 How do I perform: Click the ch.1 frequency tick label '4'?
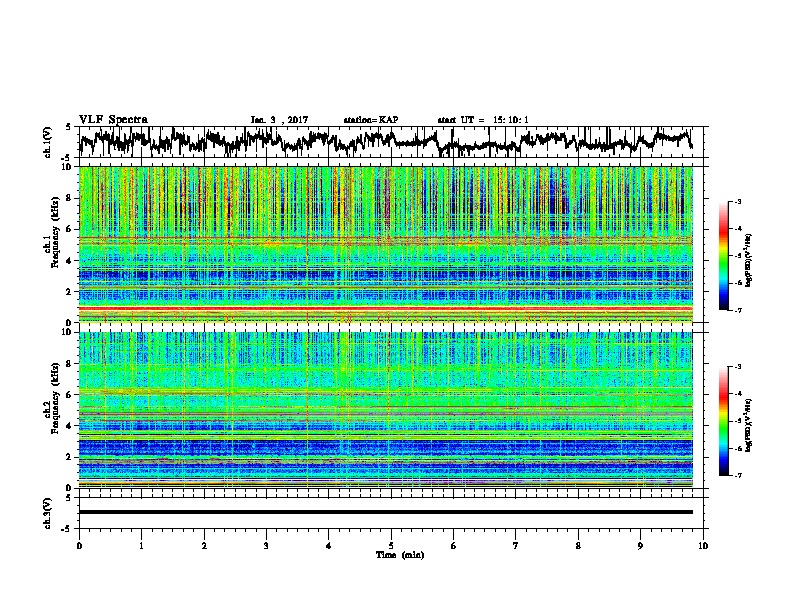click(x=69, y=261)
